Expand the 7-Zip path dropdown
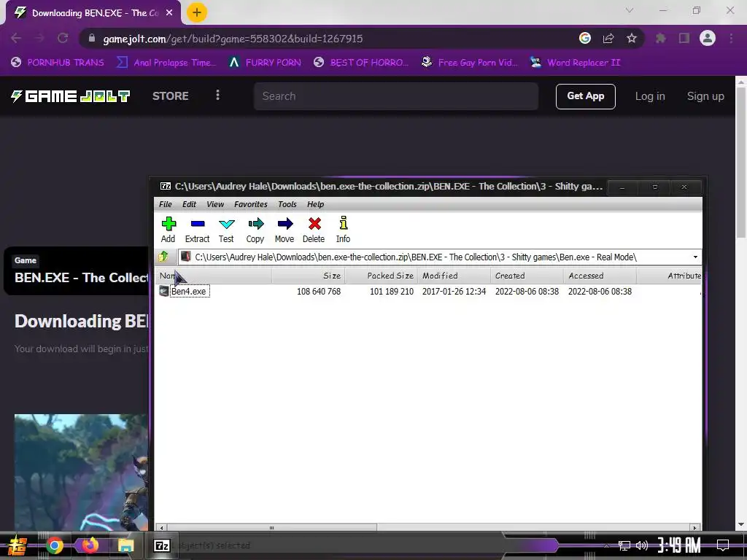 [x=695, y=257]
